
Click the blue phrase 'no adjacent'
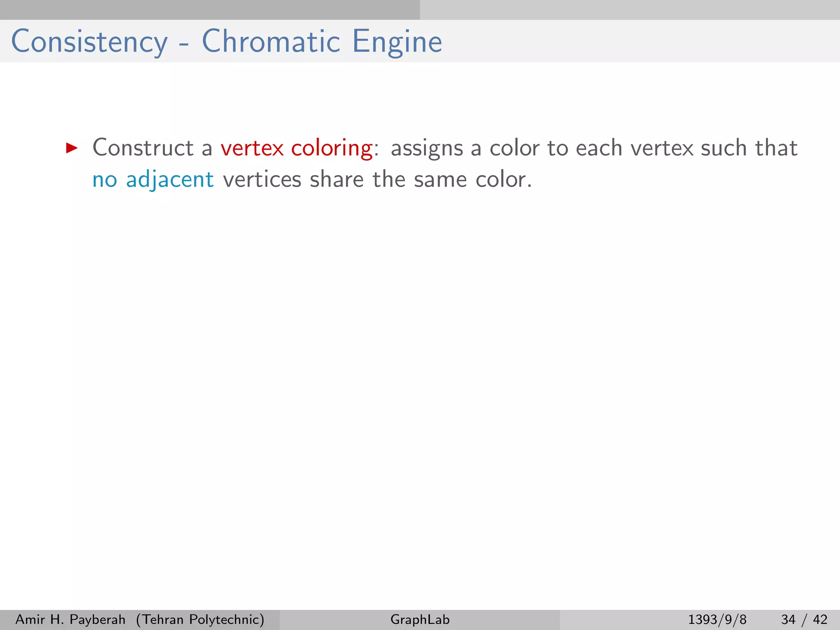tap(153, 180)
